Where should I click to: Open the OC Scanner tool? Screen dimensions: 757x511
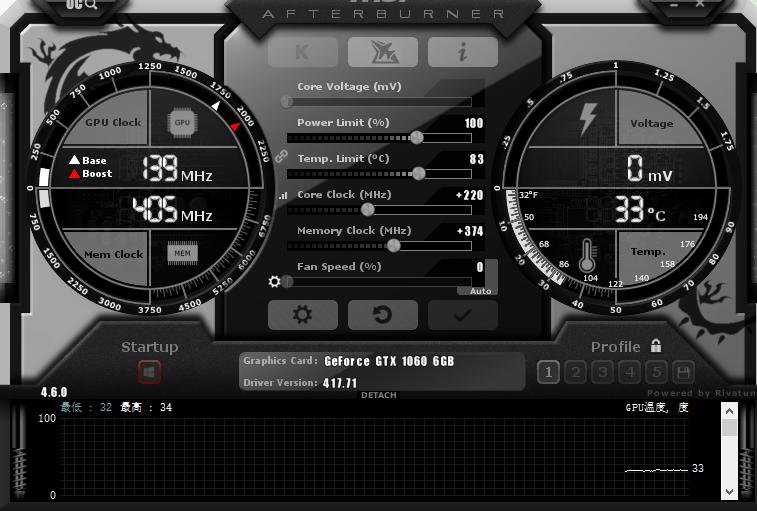click(x=82, y=5)
